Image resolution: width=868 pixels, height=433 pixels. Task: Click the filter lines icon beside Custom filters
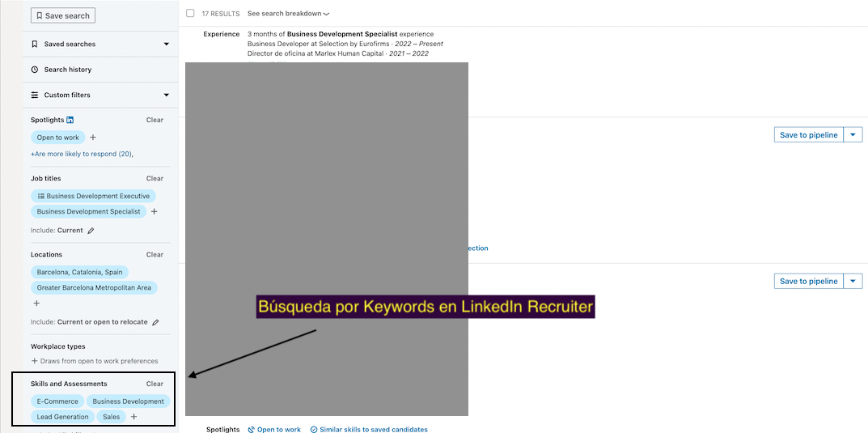pos(35,95)
